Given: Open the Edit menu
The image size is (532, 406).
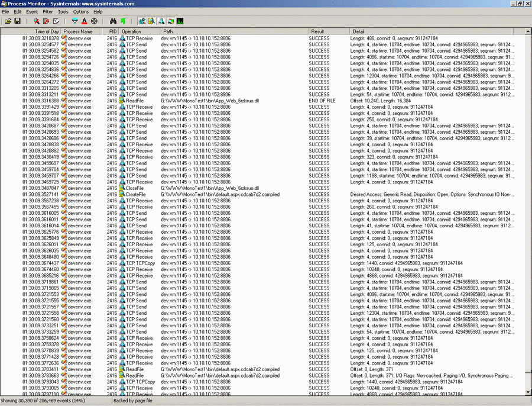Looking at the screenshot, I should pos(17,12).
